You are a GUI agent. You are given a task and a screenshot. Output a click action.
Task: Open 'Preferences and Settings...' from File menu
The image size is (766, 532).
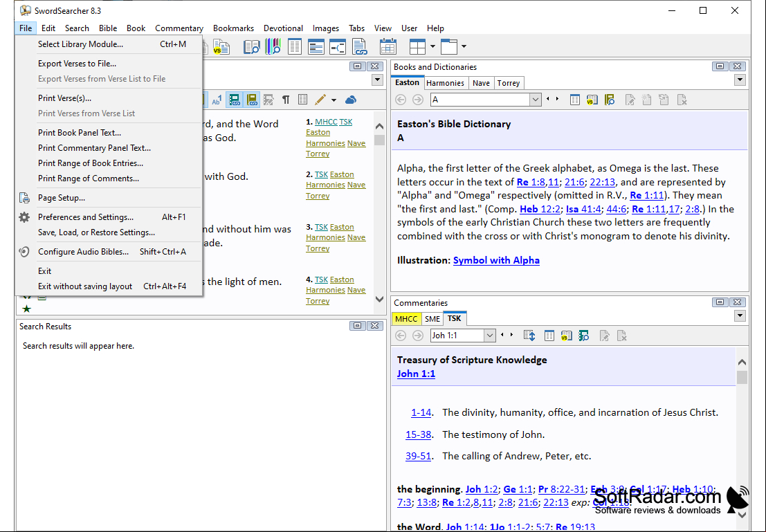pos(109,217)
